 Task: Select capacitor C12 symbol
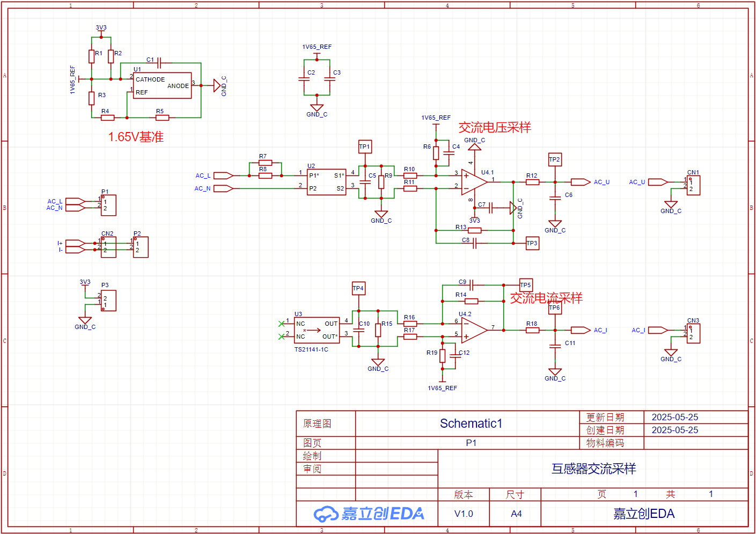point(456,356)
